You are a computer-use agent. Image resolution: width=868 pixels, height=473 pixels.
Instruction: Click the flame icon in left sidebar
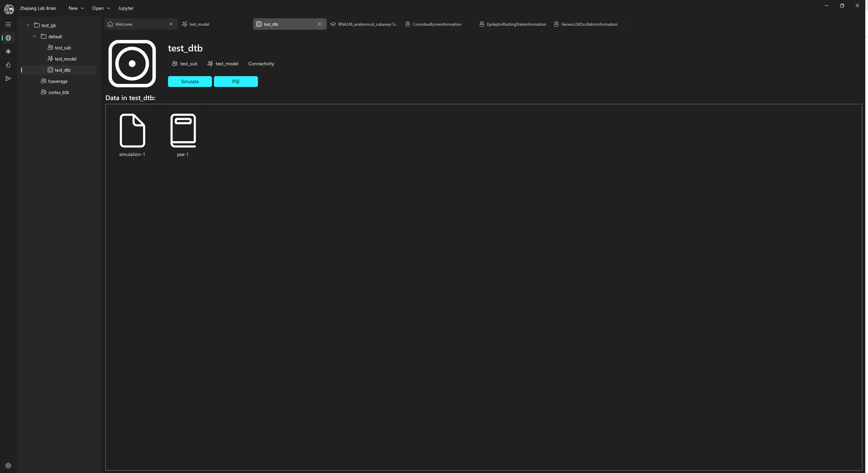click(8, 65)
